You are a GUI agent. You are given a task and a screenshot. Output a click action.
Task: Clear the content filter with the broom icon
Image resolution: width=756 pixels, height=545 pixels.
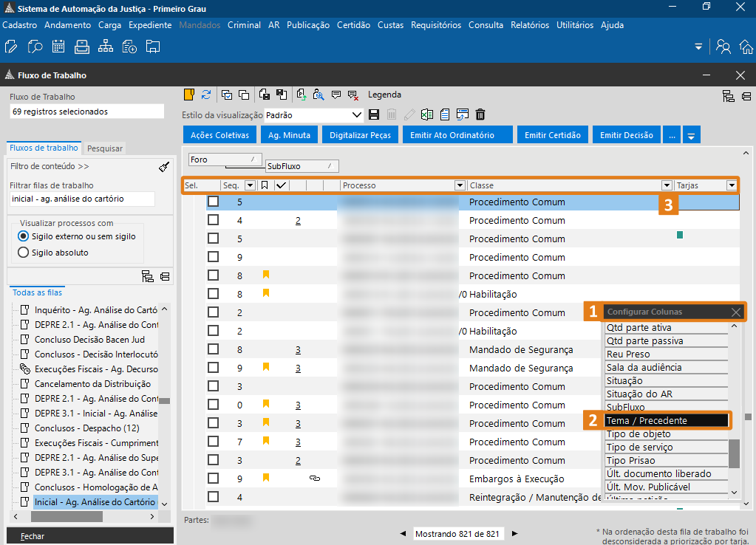coord(164,167)
